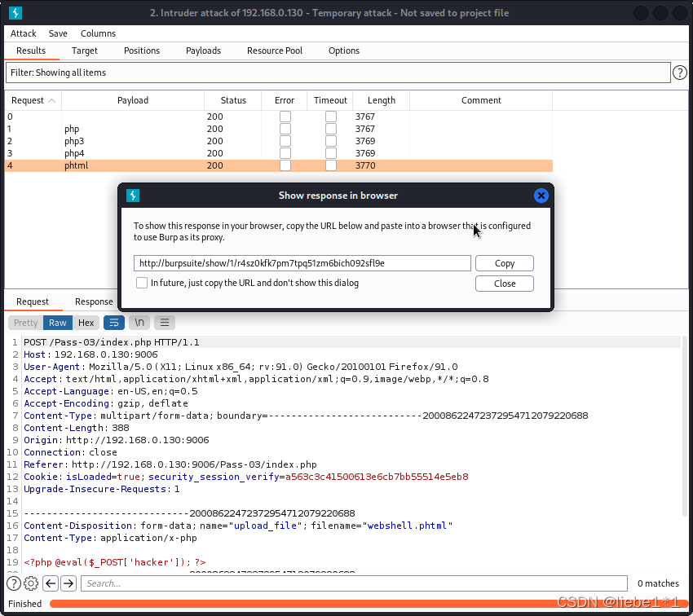Open the filter help question mark icon

point(679,73)
